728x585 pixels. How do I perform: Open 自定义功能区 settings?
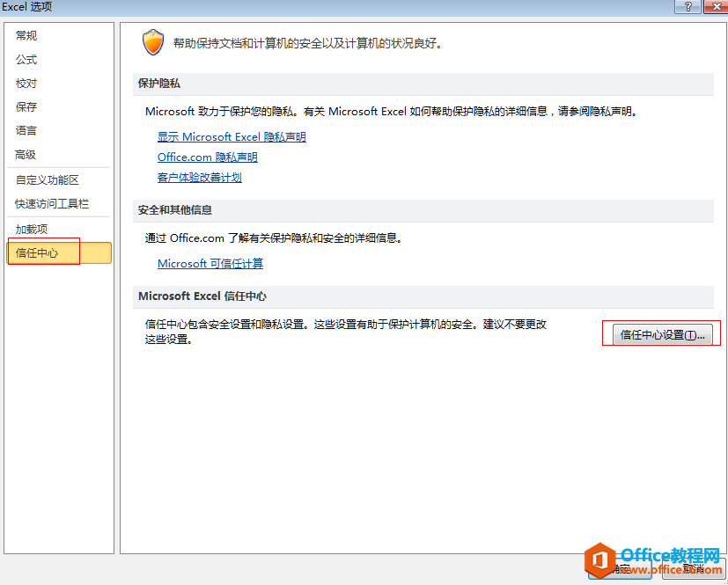(48, 180)
